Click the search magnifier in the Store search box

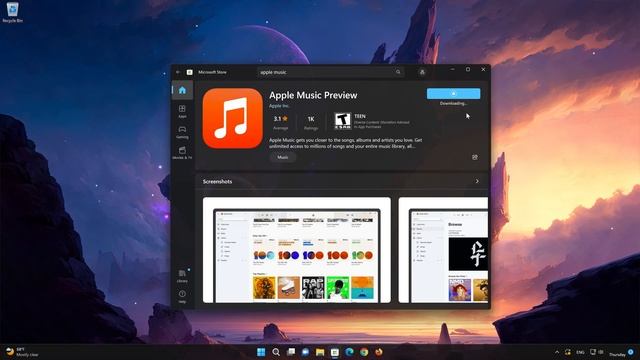click(x=398, y=72)
